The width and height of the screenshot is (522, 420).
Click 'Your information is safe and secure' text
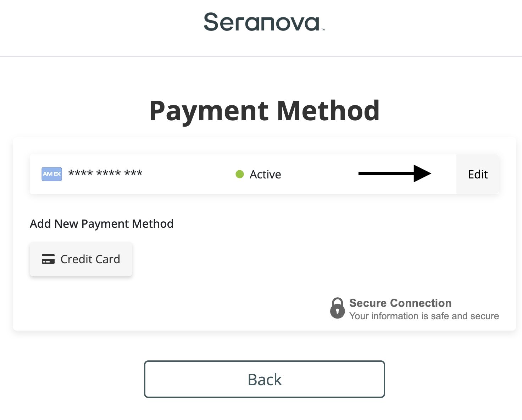coord(424,316)
